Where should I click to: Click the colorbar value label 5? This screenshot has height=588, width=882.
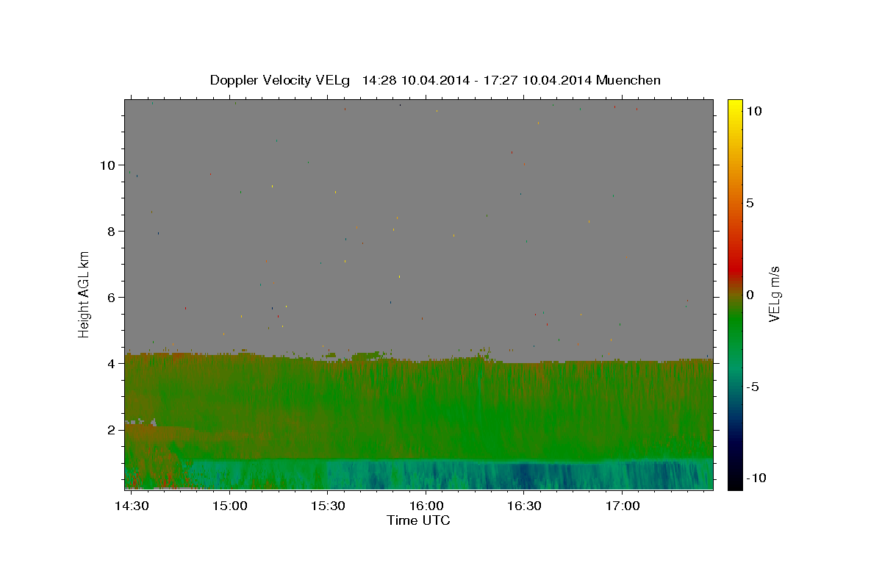(750, 203)
